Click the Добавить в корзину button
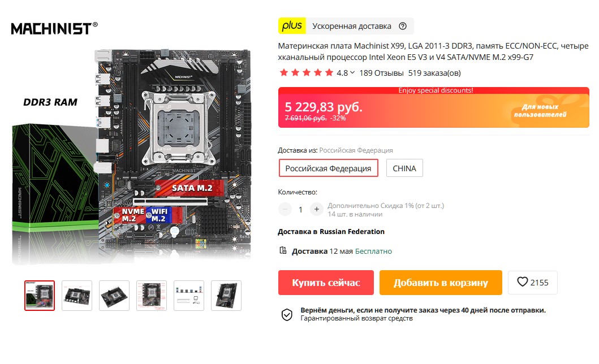The image size is (599, 364). (x=441, y=283)
